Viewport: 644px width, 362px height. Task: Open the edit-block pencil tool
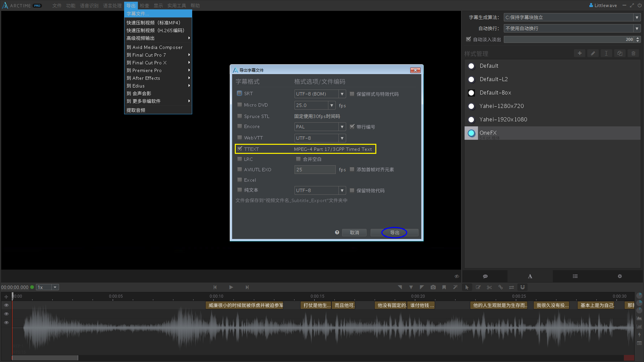pos(478,287)
